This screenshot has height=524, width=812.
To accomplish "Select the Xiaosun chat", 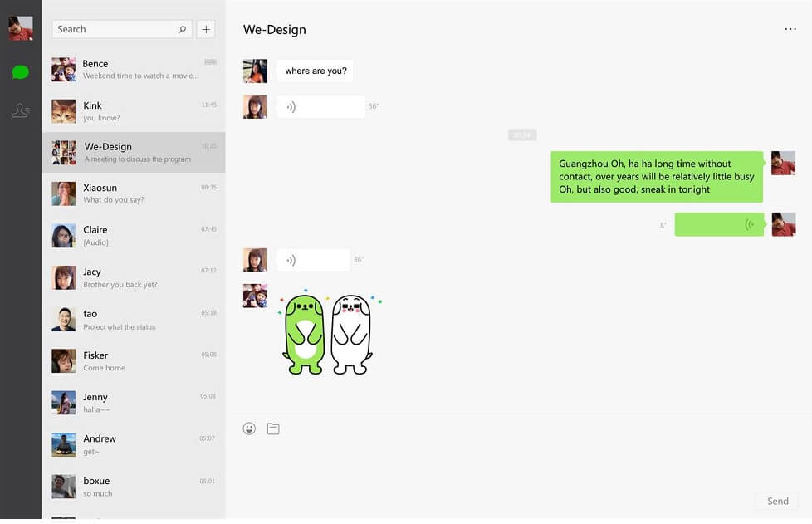I will pyautogui.click(x=134, y=193).
